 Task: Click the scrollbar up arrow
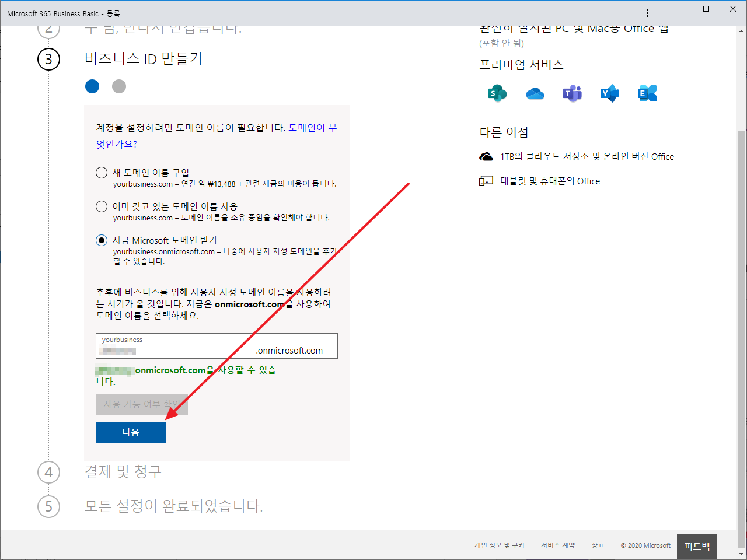coord(742,31)
